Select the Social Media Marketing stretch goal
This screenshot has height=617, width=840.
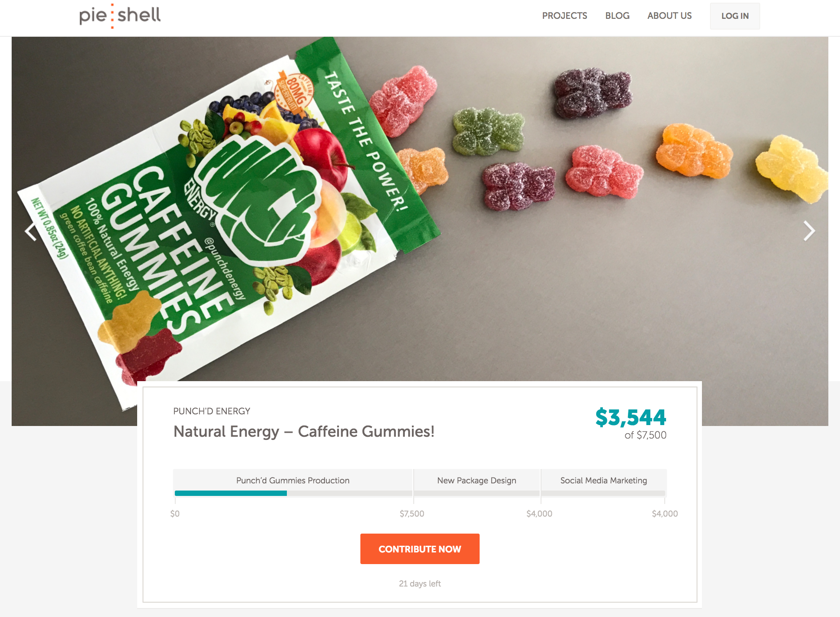point(604,480)
